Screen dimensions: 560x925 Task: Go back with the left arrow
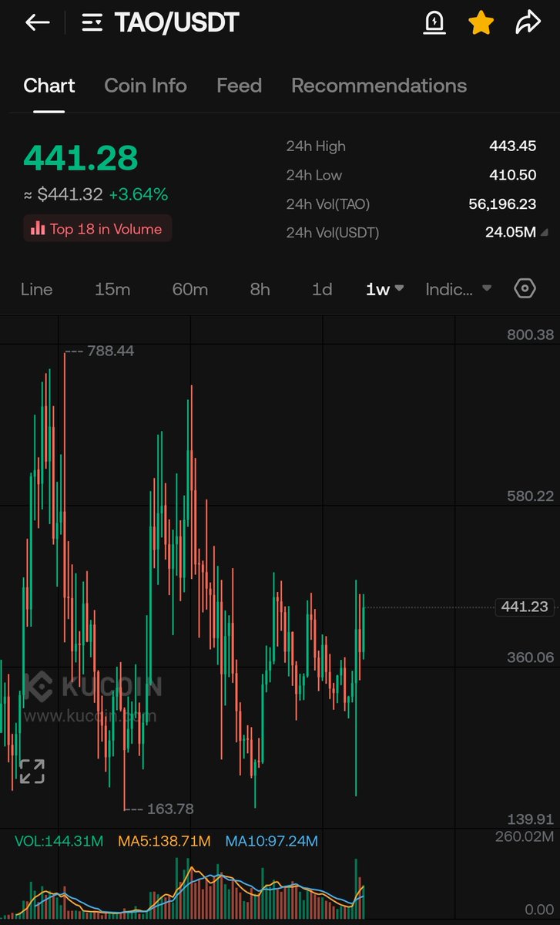[37, 23]
